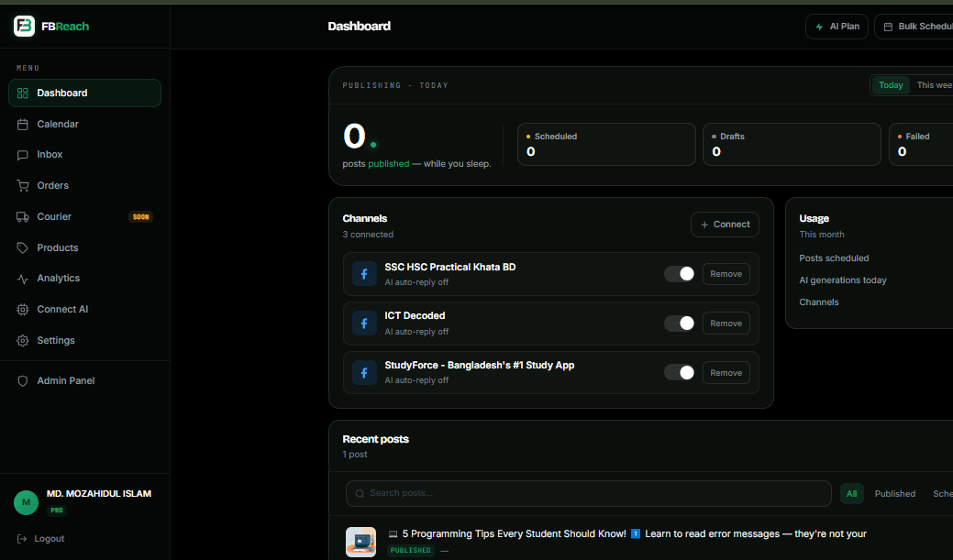Screen dimensions: 953x560
Task: Toggle the ICT Decoded channel switch
Action: (680, 324)
